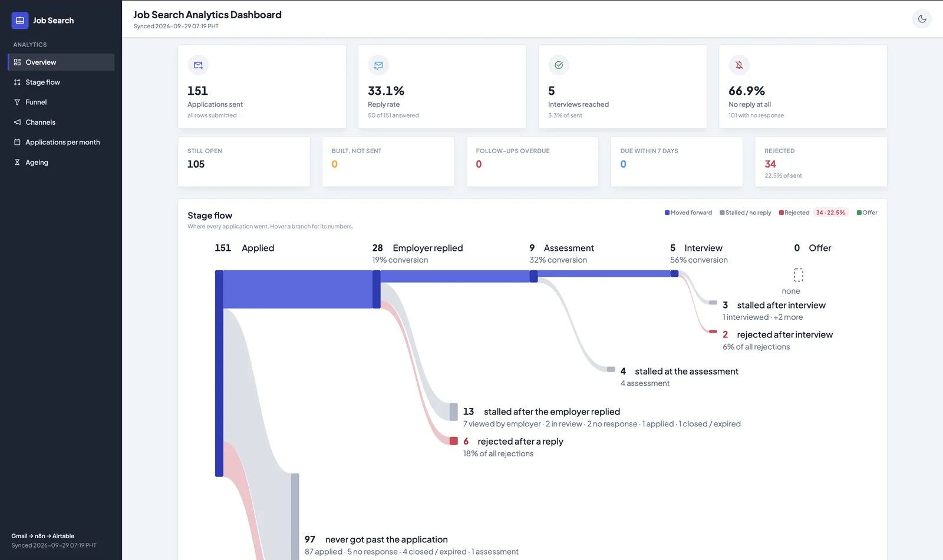
Task: Click '13 stalled after the employer replied'
Action: click(x=542, y=412)
